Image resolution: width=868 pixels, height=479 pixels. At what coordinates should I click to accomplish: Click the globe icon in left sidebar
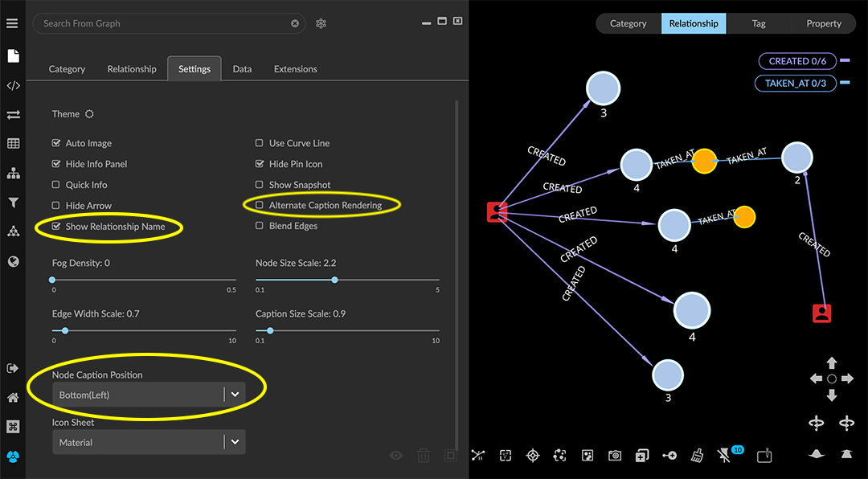tap(13, 261)
